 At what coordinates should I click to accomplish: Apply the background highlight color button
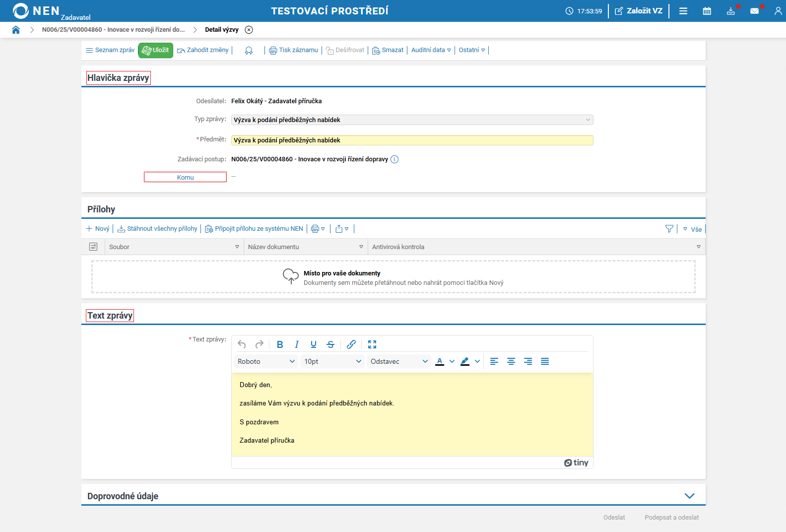(x=465, y=361)
